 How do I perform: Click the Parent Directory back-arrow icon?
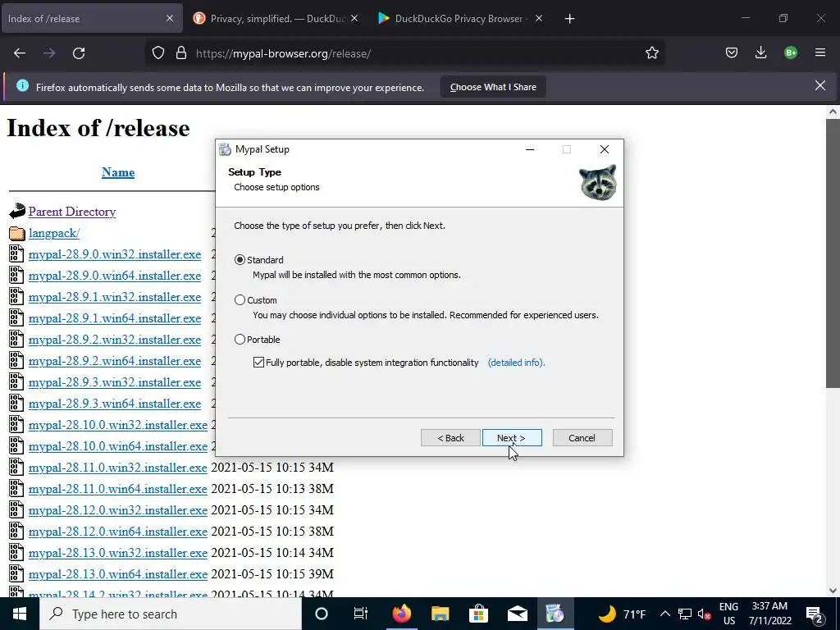pos(16,212)
